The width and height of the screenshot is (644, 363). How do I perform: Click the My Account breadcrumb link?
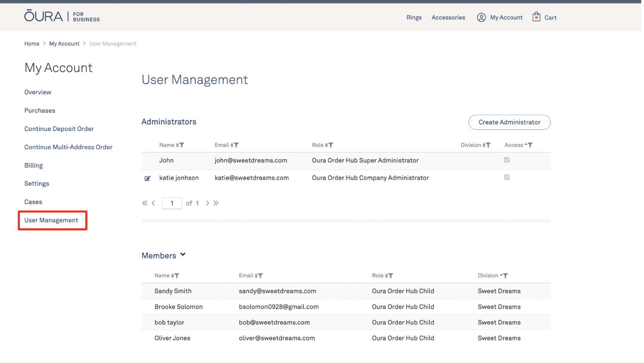[64, 44]
